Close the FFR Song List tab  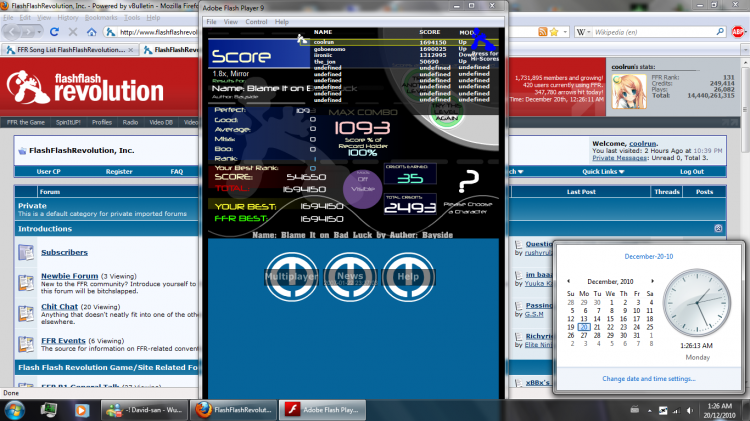pyautogui.click(x=131, y=50)
